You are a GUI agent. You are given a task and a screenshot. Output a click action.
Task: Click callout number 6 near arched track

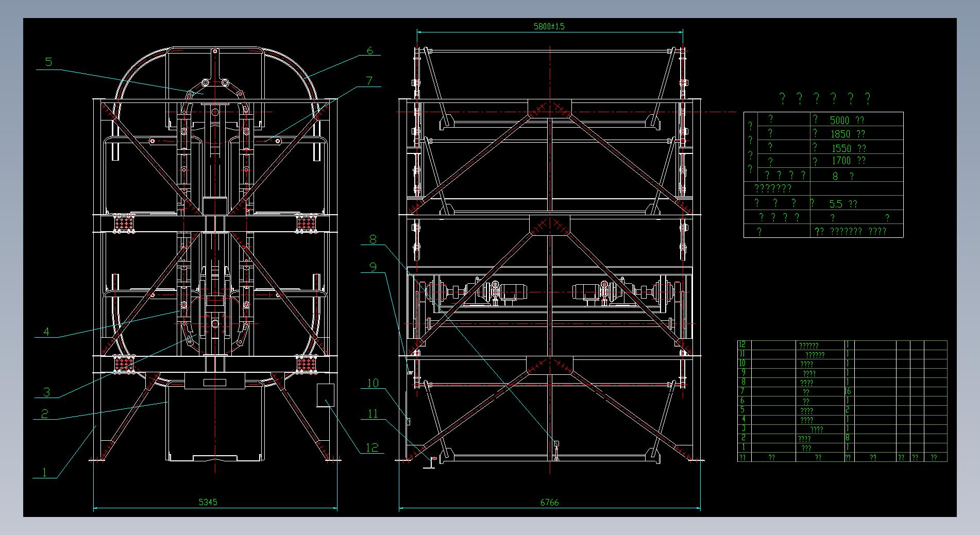369,50
